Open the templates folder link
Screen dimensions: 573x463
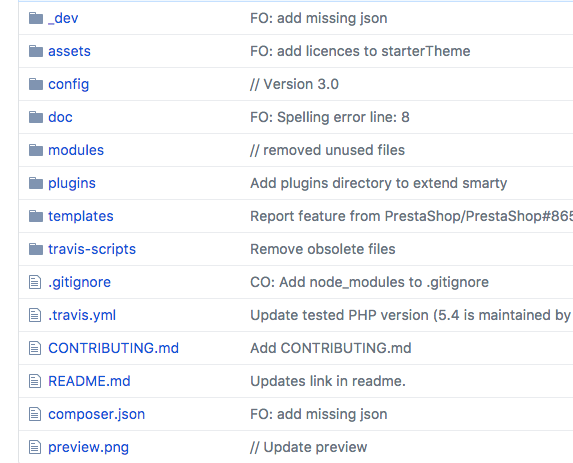81,216
